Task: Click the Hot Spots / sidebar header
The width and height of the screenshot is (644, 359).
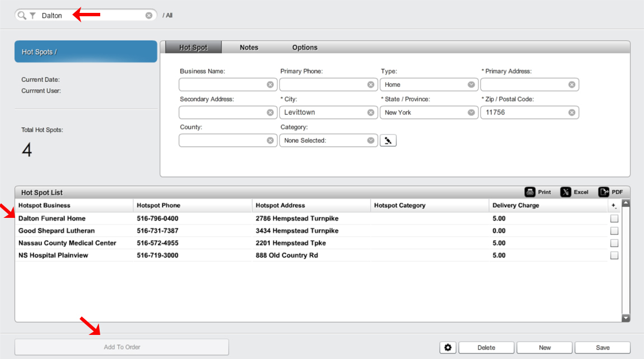Action: [x=86, y=52]
